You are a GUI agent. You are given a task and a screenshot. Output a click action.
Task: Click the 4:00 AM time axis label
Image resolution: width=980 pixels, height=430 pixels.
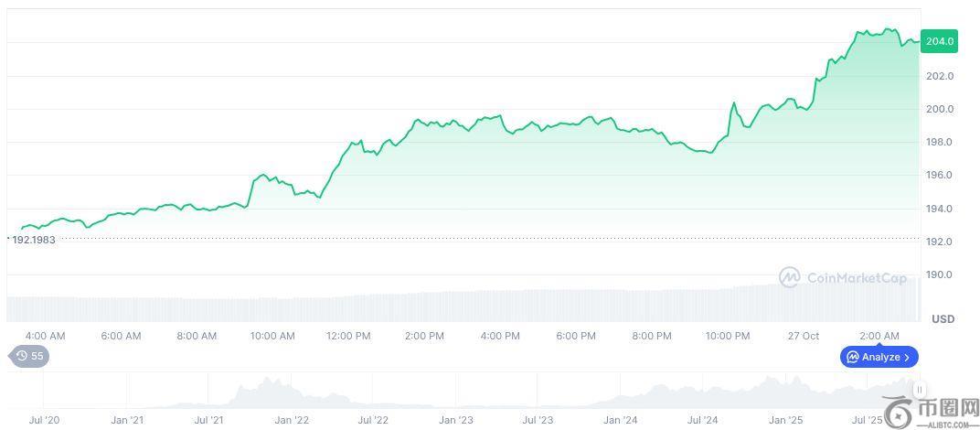coord(45,336)
